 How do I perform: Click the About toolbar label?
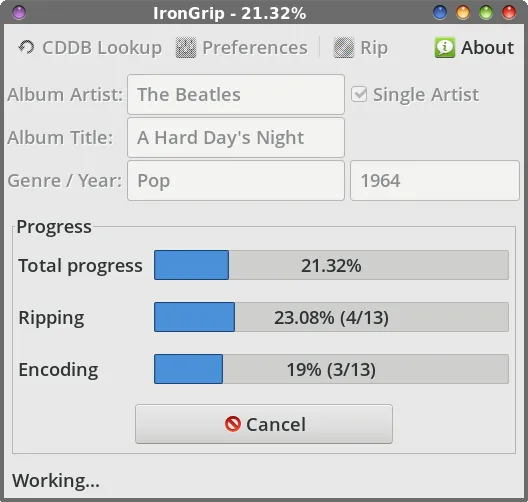[487, 47]
